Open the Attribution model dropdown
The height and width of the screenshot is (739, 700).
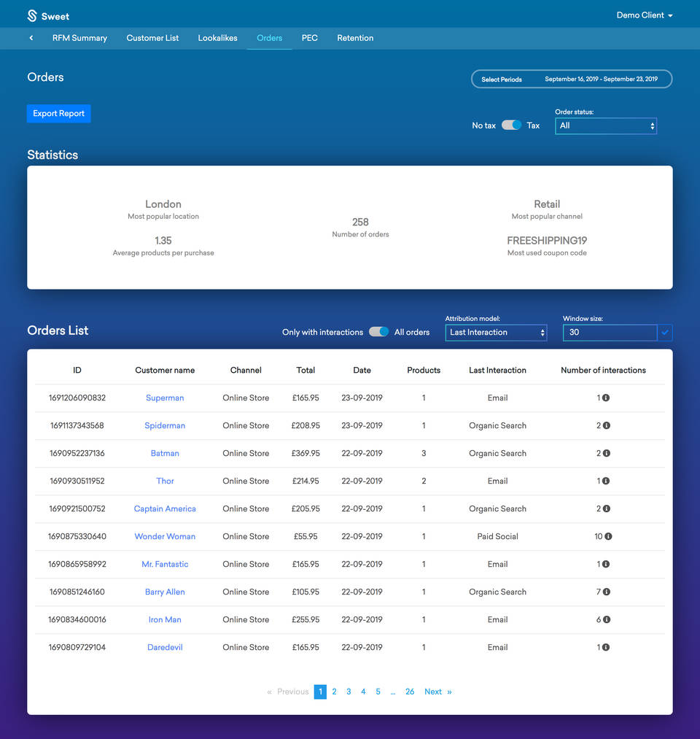[x=496, y=332]
